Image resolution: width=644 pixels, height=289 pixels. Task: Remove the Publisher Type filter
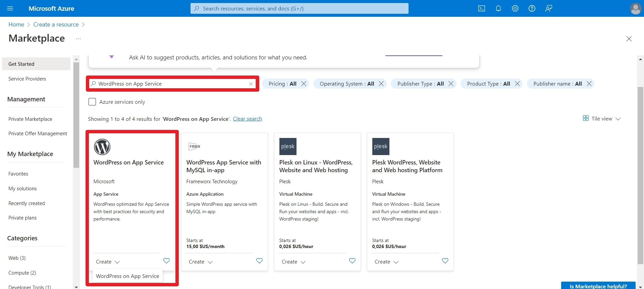pyautogui.click(x=451, y=84)
